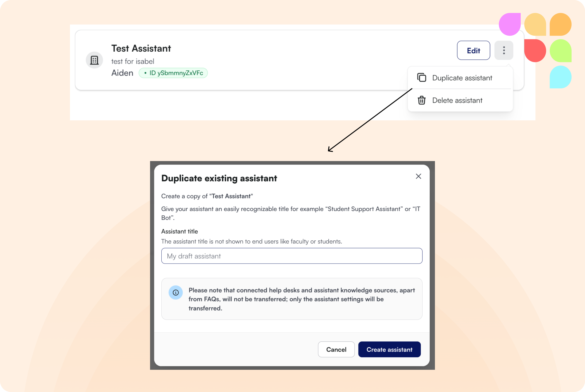The height and width of the screenshot is (392, 585).
Task: Click the pale yellow decorative shape
Action: (535, 24)
